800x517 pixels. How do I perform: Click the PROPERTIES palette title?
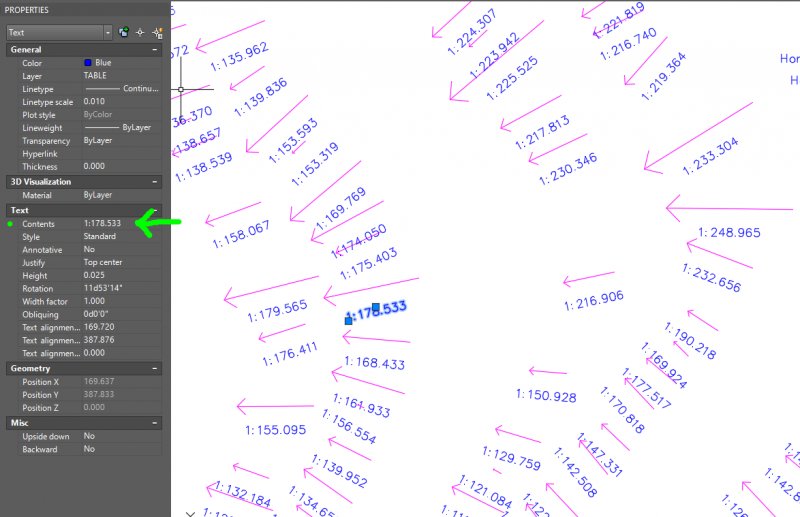point(27,10)
